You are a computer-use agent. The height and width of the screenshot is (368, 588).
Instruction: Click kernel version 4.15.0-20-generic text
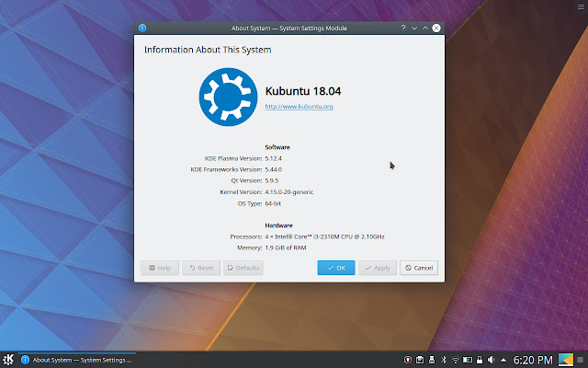[288, 192]
